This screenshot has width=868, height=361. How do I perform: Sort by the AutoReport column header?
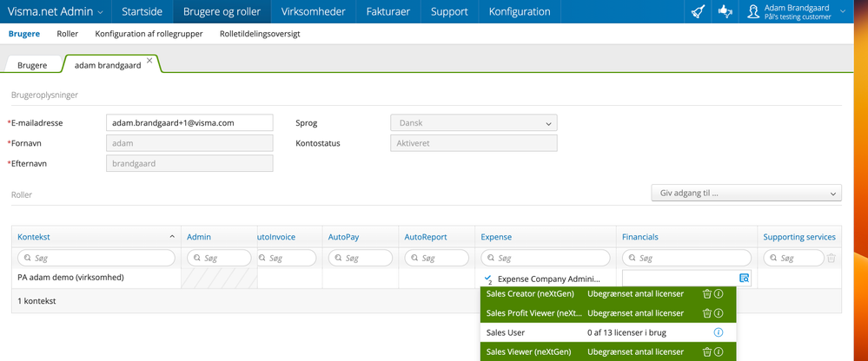click(x=426, y=237)
